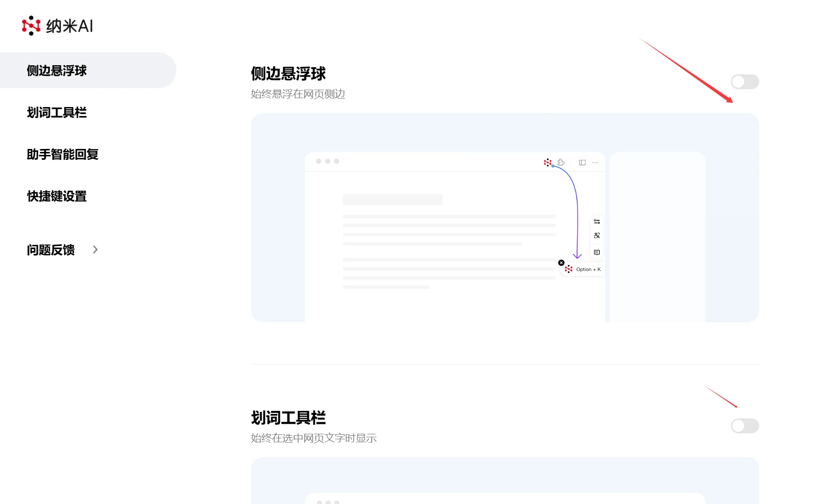Viewport: 819px width, 504px height.
Task: Click the black X badge on the floating ball
Action: point(561,262)
